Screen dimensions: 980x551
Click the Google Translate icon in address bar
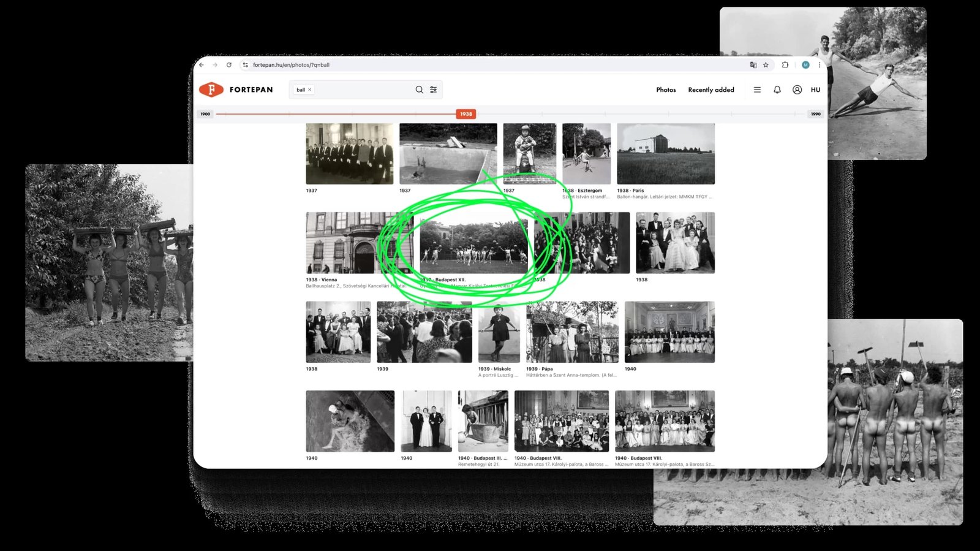point(753,65)
